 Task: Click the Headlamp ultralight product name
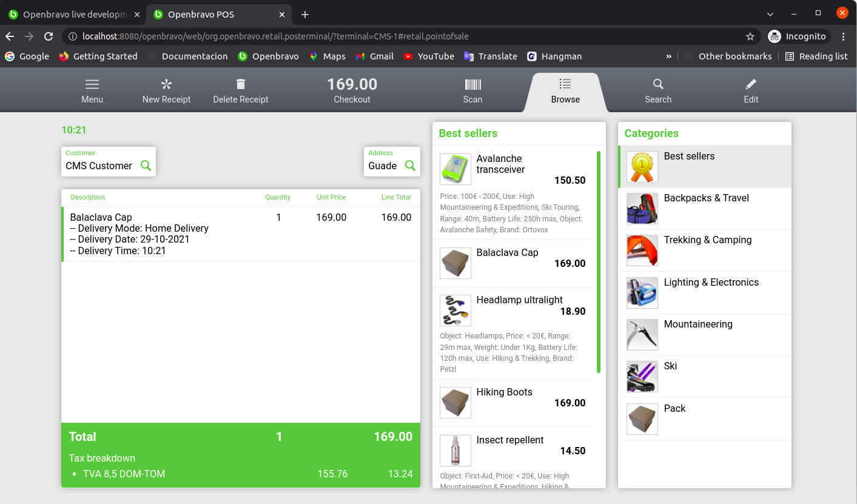pyautogui.click(x=520, y=300)
